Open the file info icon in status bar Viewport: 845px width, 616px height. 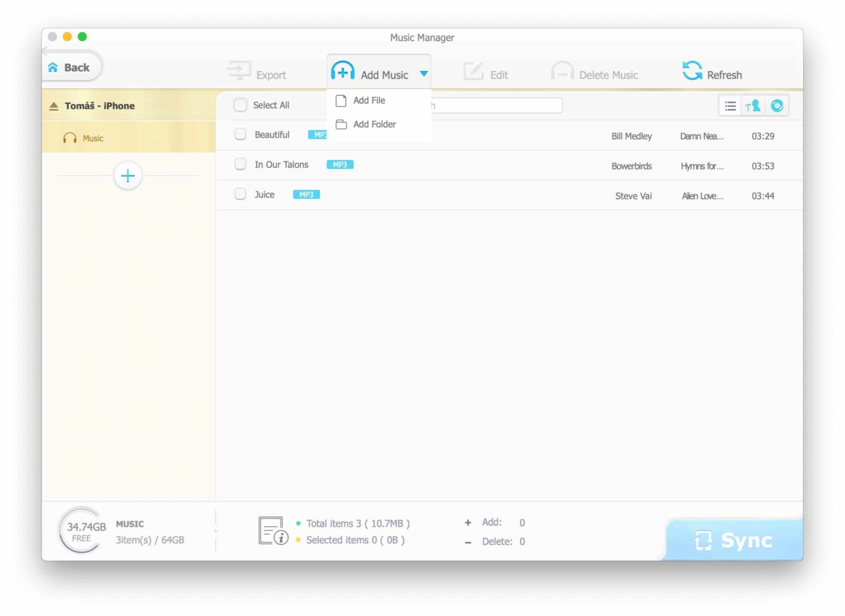273,531
